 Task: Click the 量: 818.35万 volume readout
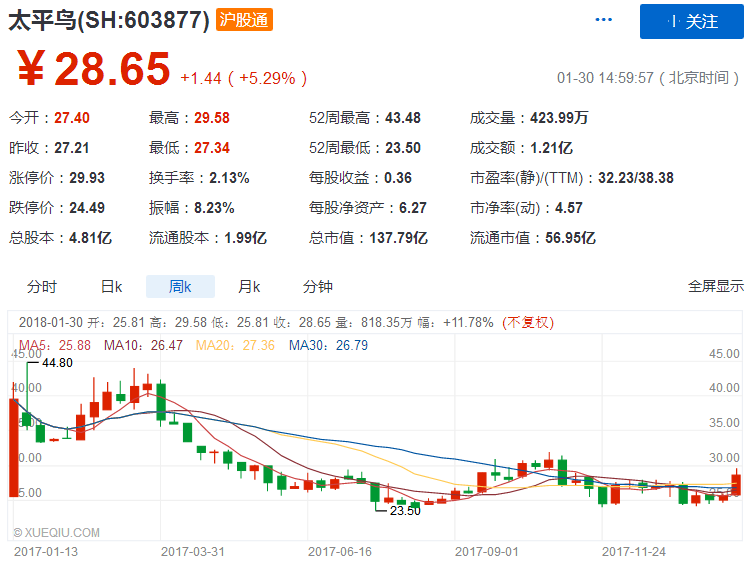(x=373, y=323)
